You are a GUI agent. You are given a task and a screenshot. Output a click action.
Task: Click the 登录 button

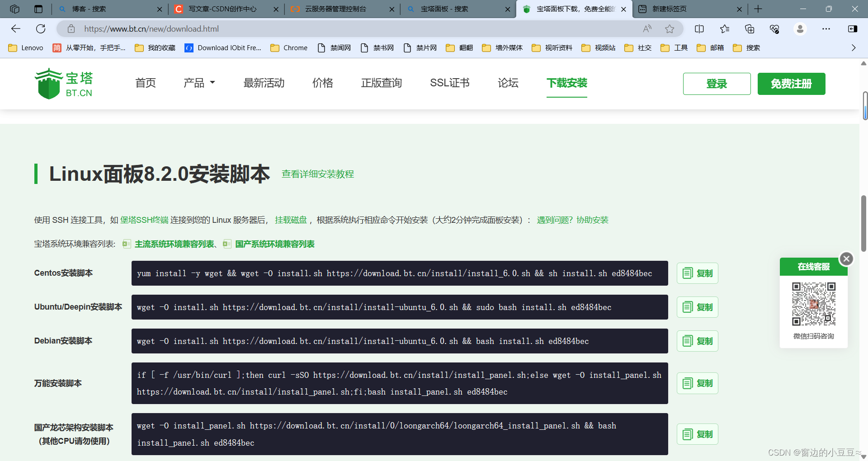pos(717,84)
